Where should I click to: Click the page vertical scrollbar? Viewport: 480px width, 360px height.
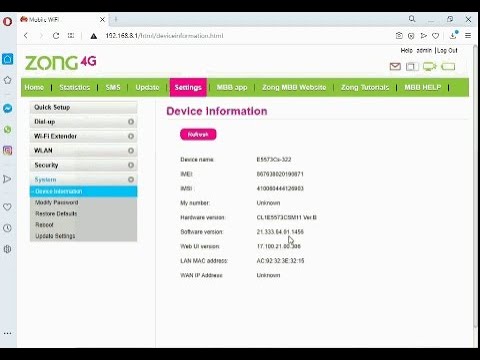tap(475, 187)
